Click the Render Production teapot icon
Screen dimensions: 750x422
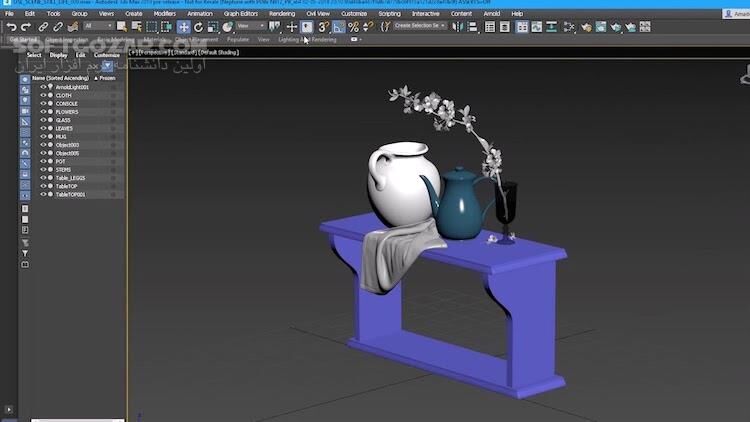tap(616, 27)
